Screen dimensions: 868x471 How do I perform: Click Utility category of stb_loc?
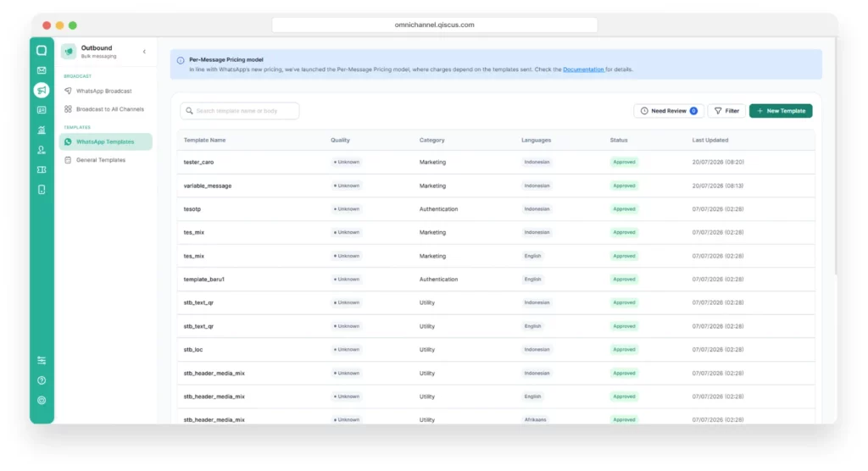pos(427,350)
